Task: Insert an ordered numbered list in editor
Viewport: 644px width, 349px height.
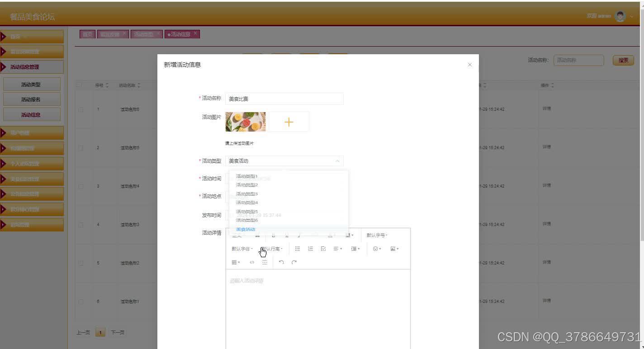Action: 310,249
